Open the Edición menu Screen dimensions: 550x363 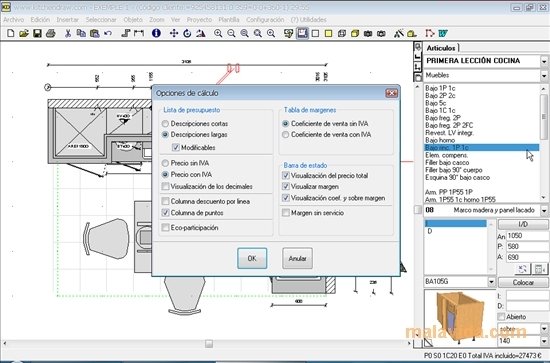click(x=40, y=20)
